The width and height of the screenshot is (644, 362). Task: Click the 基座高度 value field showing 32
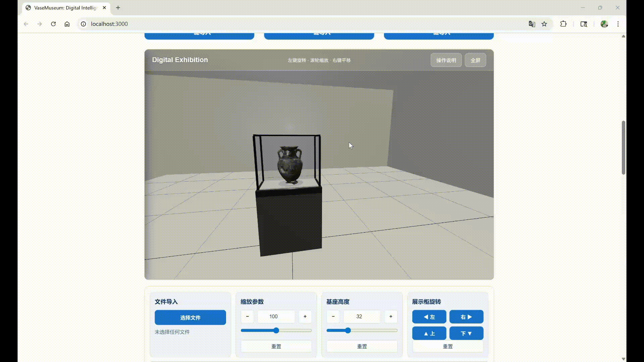click(359, 316)
